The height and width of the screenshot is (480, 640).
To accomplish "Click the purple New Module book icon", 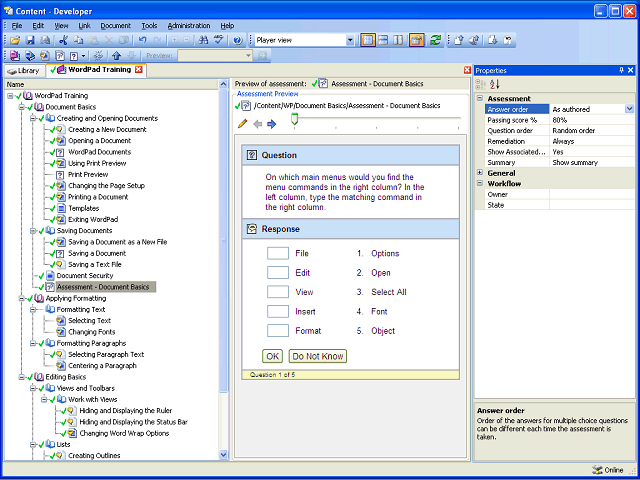I will (15, 56).
